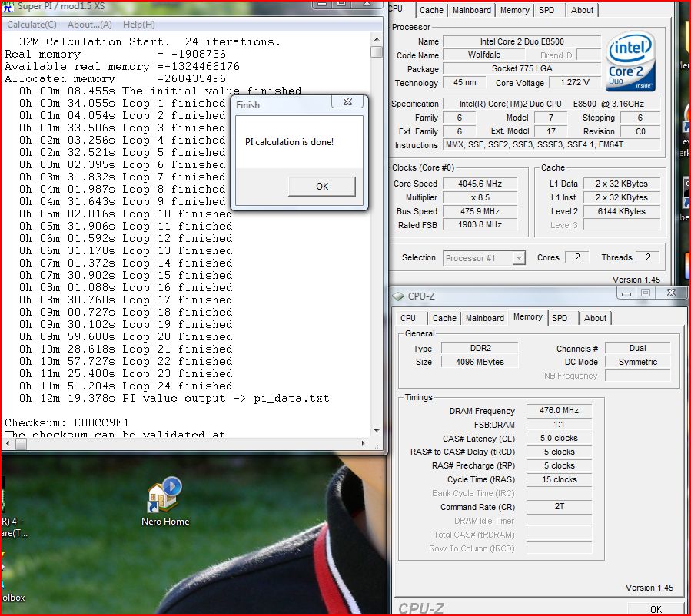
Task: Open About...(A) menu in Super PI
Action: click(89, 25)
